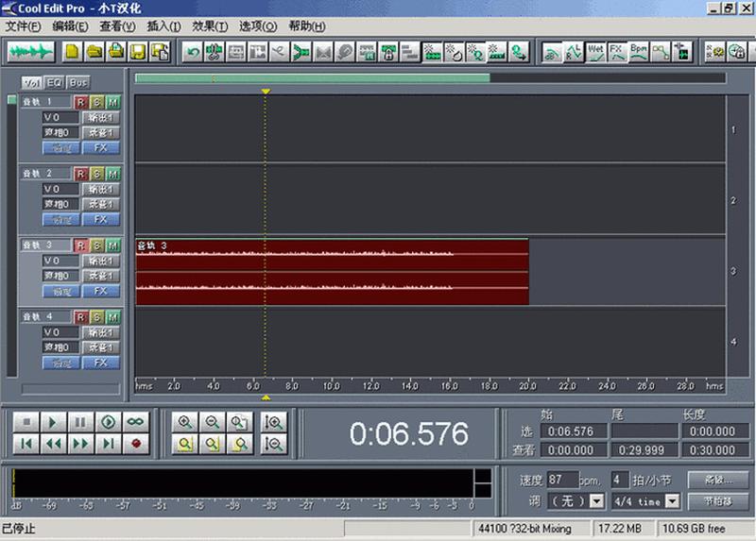Create a new session with yellow page icon
756x541 pixels.
click(x=73, y=52)
